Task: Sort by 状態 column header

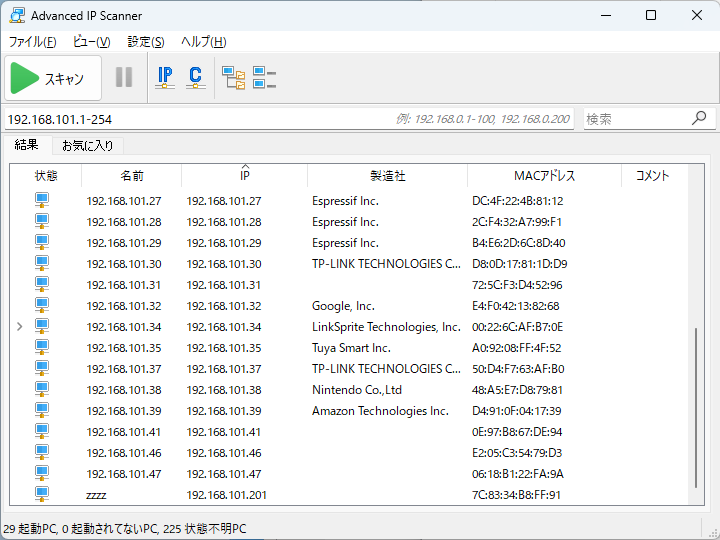Action: [x=46, y=175]
